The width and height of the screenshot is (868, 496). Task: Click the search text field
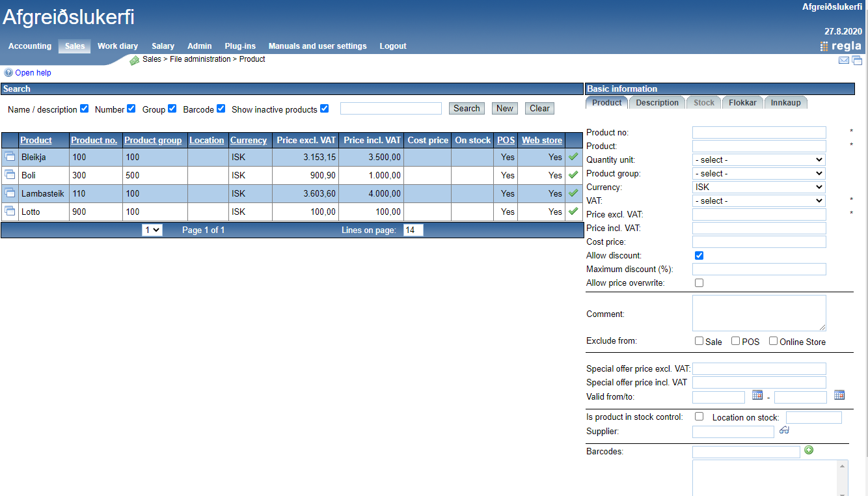pyautogui.click(x=390, y=109)
